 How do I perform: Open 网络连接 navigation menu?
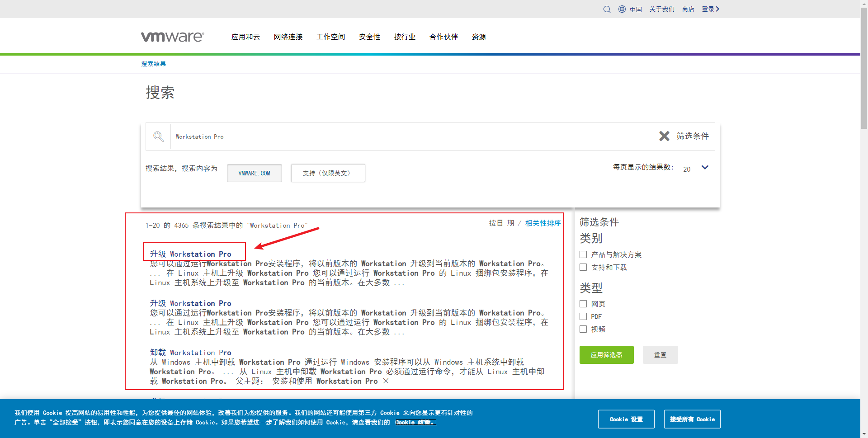pos(288,37)
